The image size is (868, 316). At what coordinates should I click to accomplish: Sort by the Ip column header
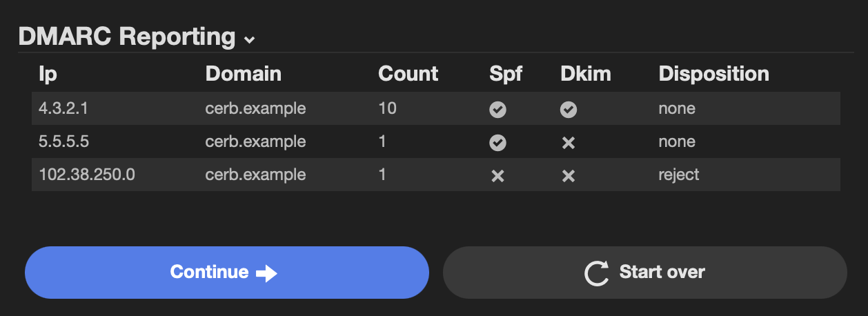(47, 74)
